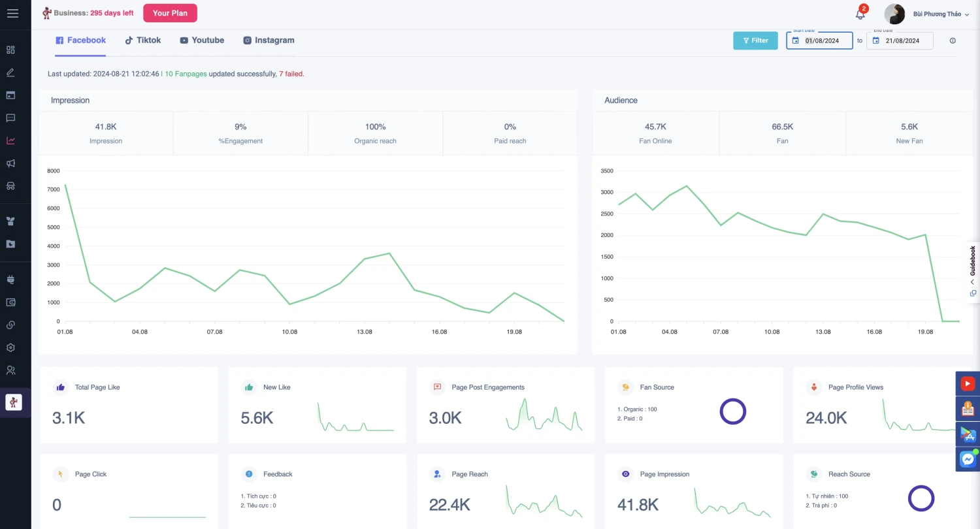Click the 'Audience' chart section heading
This screenshot has width=980, height=529.
click(x=621, y=101)
